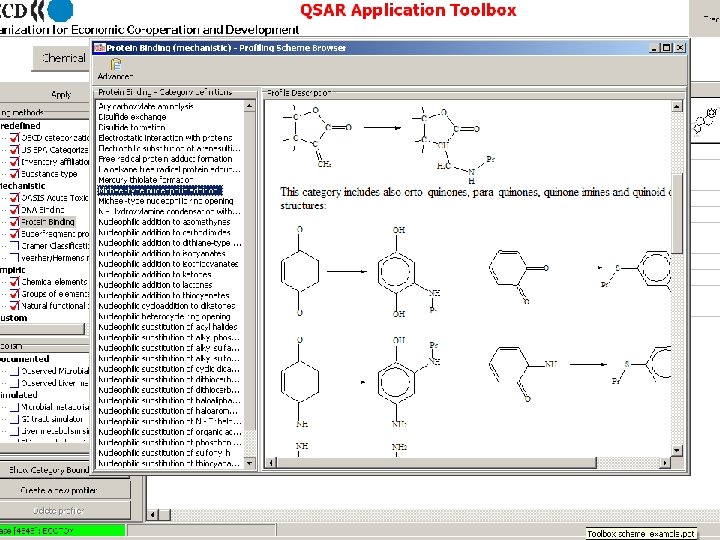Select Electrostatic interaction with proteins
This screenshot has width=720, height=540.
pos(165,138)
